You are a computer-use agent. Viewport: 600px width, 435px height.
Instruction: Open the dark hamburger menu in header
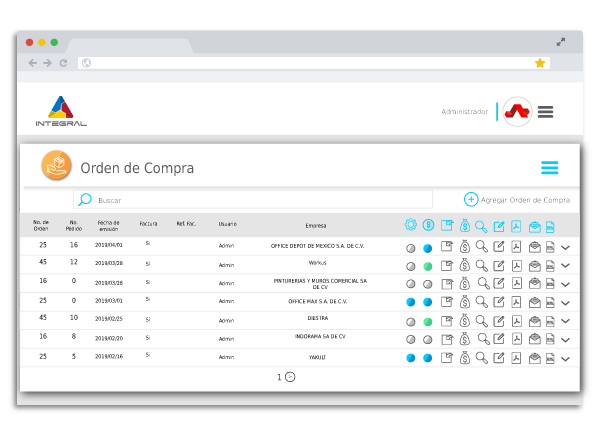click(x=545, y=112)
